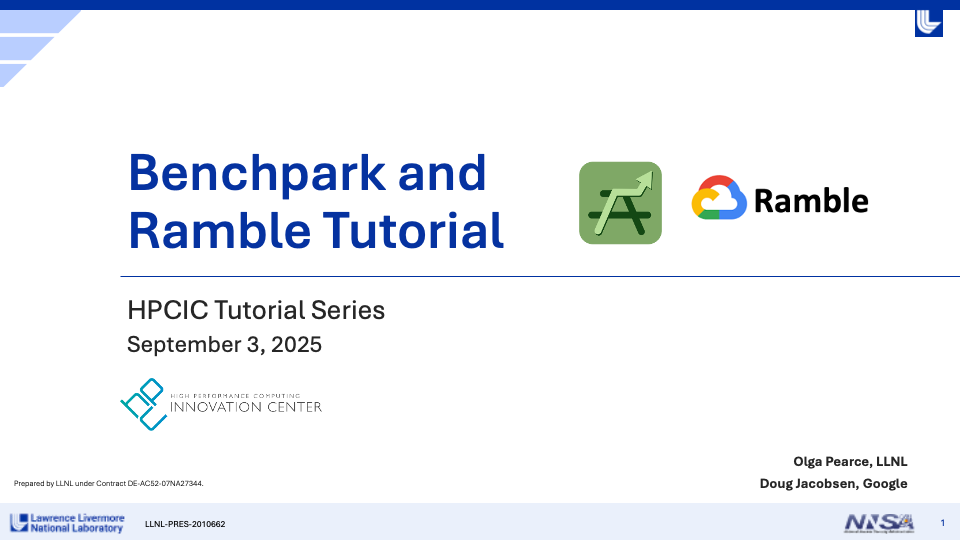Click the 'Prepared by LLNL under Contract' note
The height and width of the screenshot is (540, 960).
point(108,484)
